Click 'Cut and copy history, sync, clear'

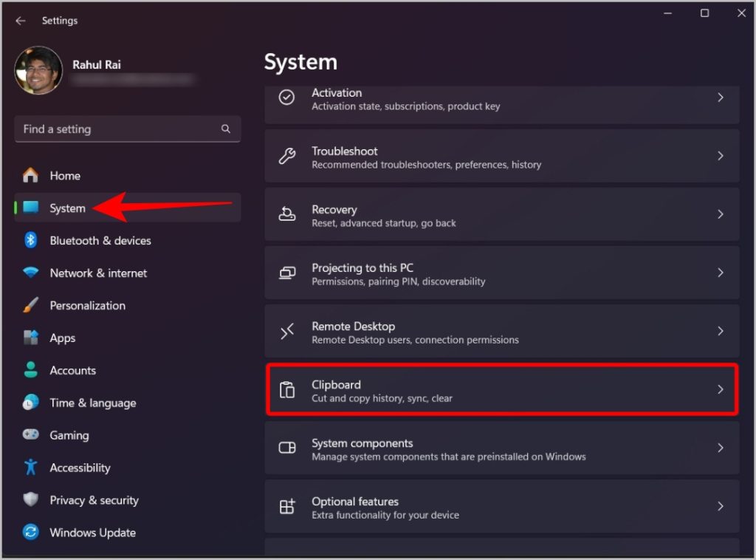tap(382, 398)
